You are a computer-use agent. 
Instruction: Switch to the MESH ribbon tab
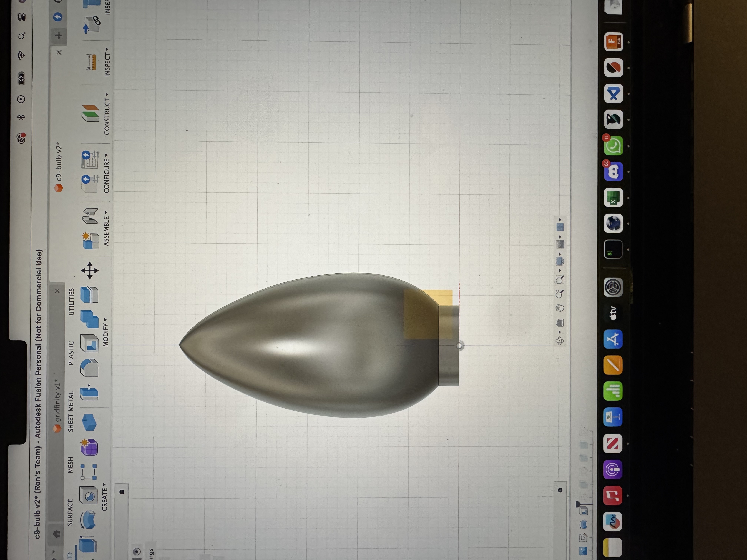coord(70,465)
